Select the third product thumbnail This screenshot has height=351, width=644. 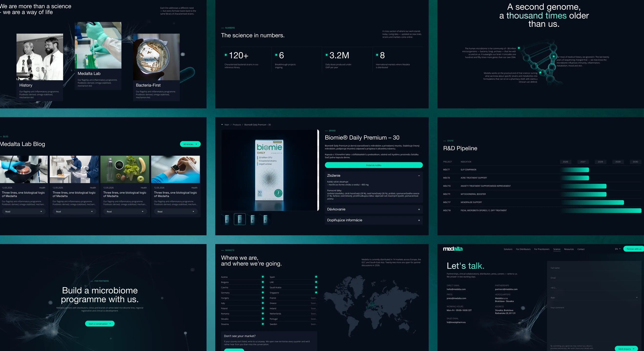point(252,219)
